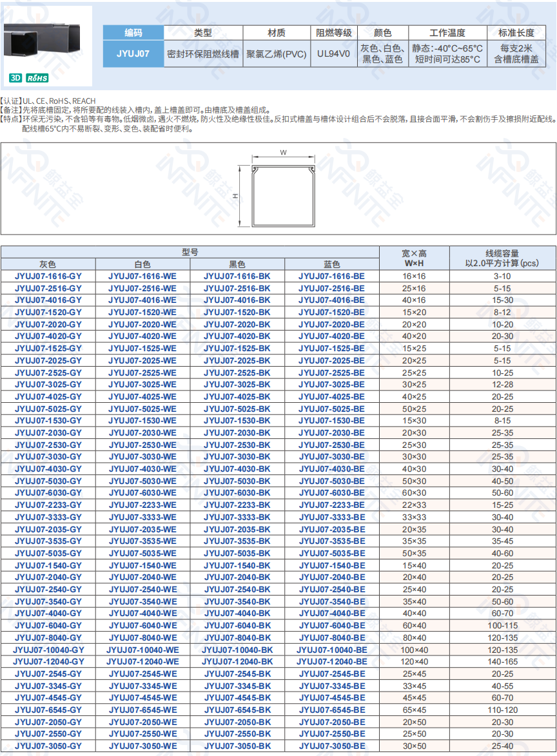Viewport: 557px width, 756px height.
Task: Select the JYUJ07 product code cell
Action: [x=133, y=54]
